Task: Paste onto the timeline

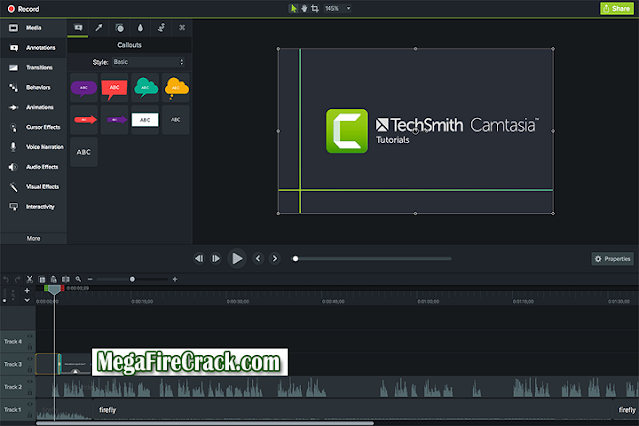Action: pyautogui.click(x=53, y=279)
